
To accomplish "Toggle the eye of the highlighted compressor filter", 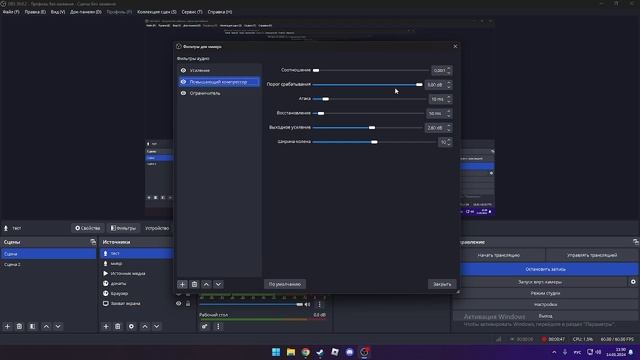I will (183, 82).
